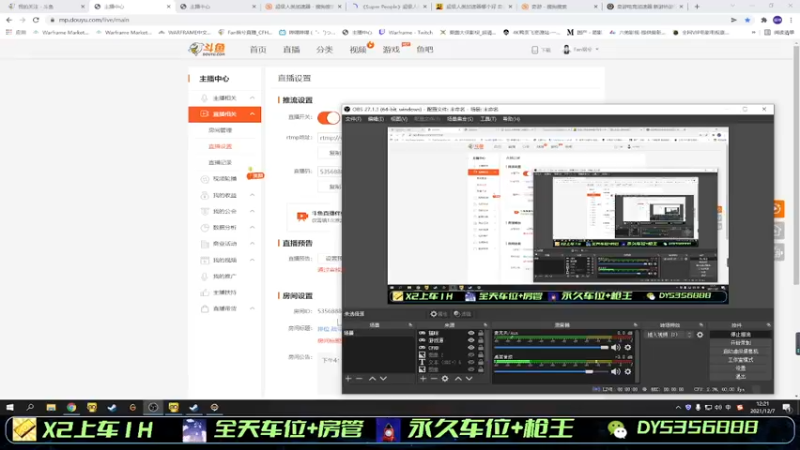Viewport: 800px width, 450px height.
Task: Click the OBS preview canvas
Action: [558, 215]
